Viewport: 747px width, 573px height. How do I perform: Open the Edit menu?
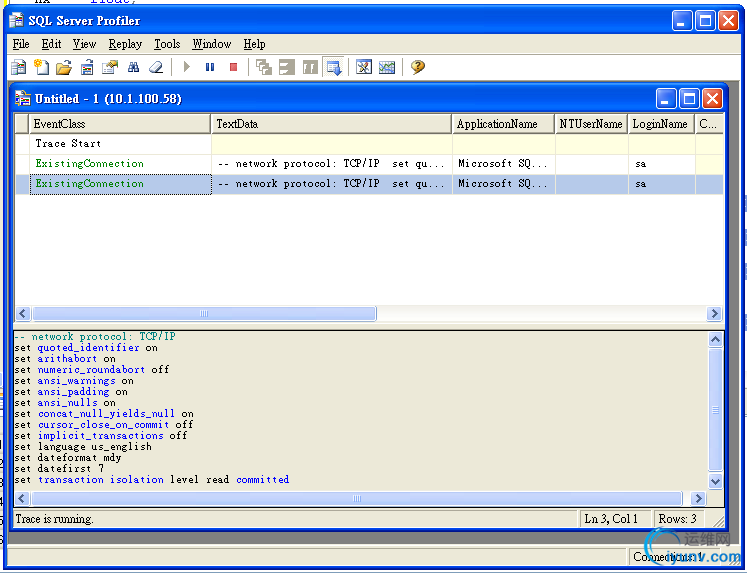coord(51,44)
